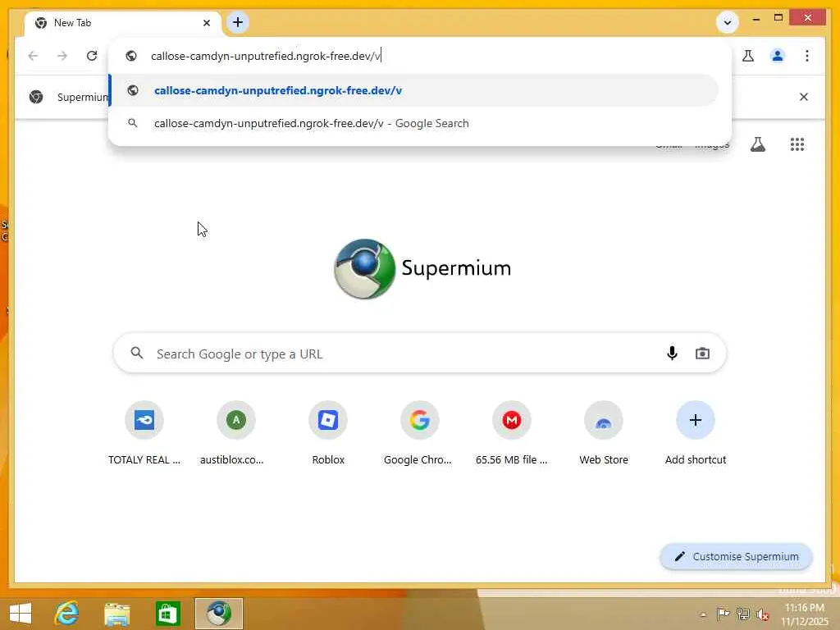Screen dimensions: 840x630
Task: Click the Supermium icon in infobar
Action: tap(36, 97)
